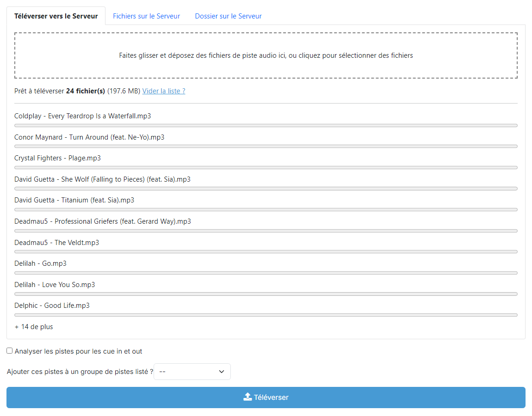Screen dimensions: 532x416
Task: Select Deadmau5 - The Veldt.mp3
Action: (x=56, y=243)
